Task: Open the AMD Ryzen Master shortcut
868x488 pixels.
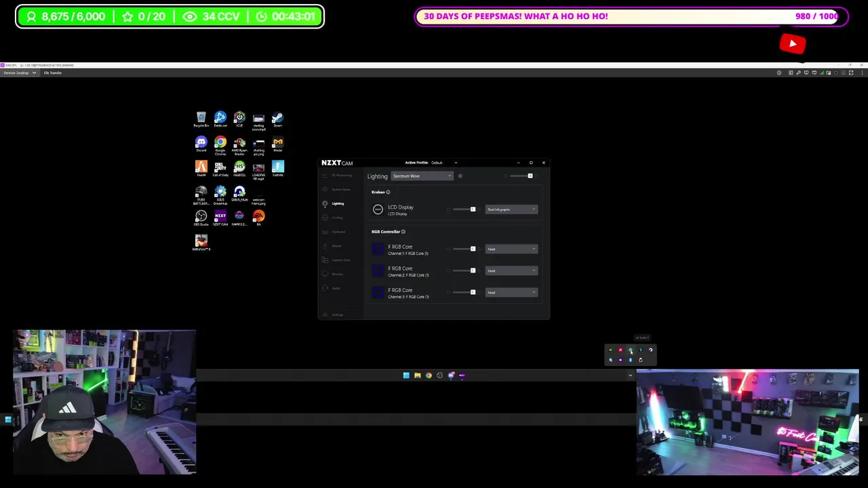Action: pos(239,145)
